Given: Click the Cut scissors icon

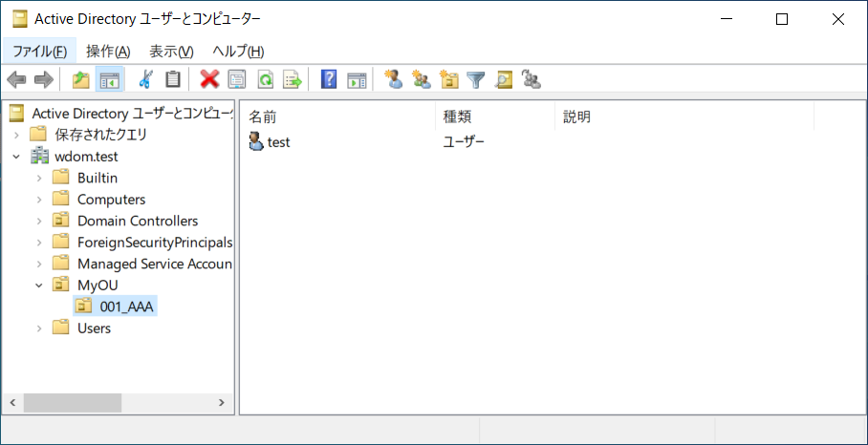Looking at the screenshot, I should (x=145, y=79).
